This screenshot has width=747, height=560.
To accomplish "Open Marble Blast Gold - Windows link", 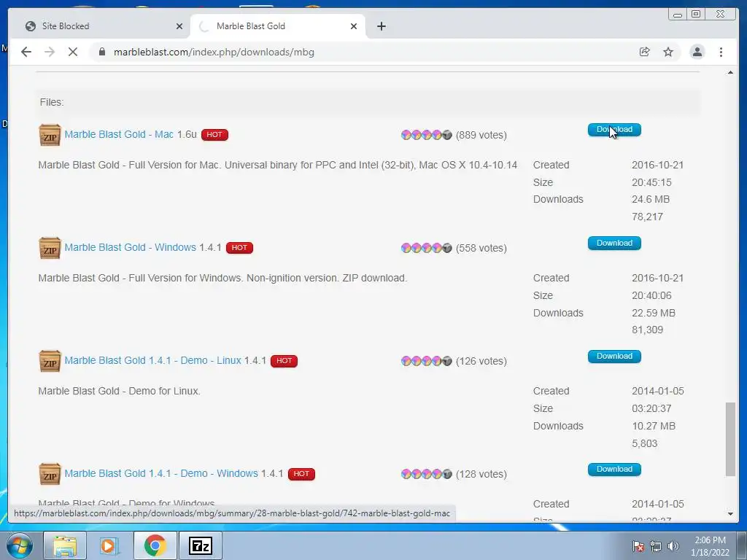I will coord(130,248).
